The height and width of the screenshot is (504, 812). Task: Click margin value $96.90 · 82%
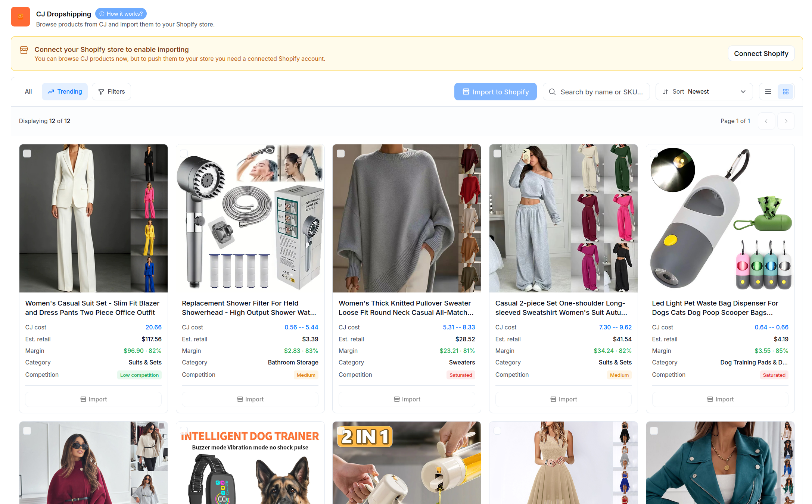(142, 351)
